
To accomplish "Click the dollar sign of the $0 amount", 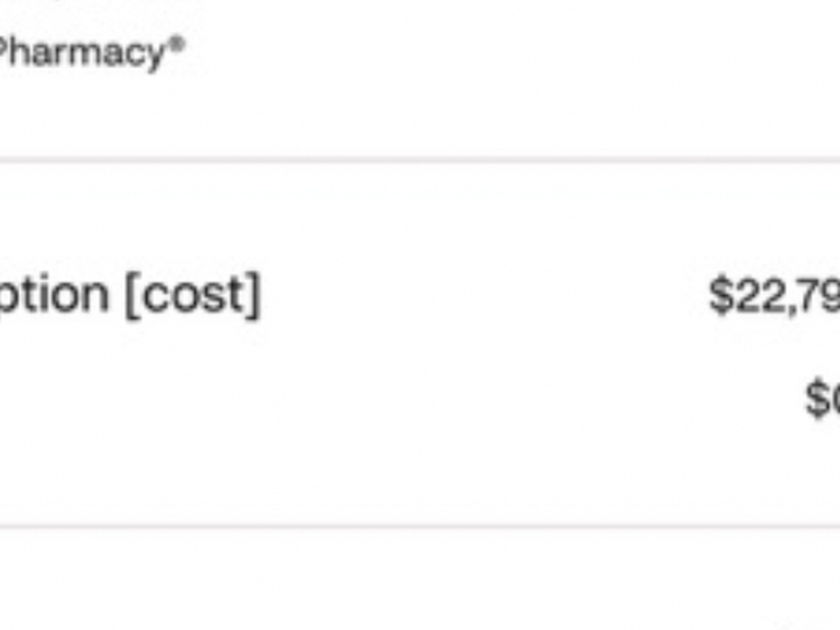I will (x=816, y=400).
